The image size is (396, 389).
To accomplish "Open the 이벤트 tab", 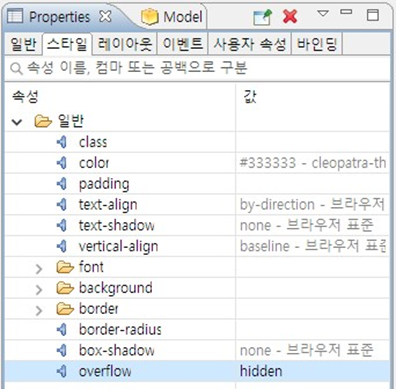I will [182, 44].
